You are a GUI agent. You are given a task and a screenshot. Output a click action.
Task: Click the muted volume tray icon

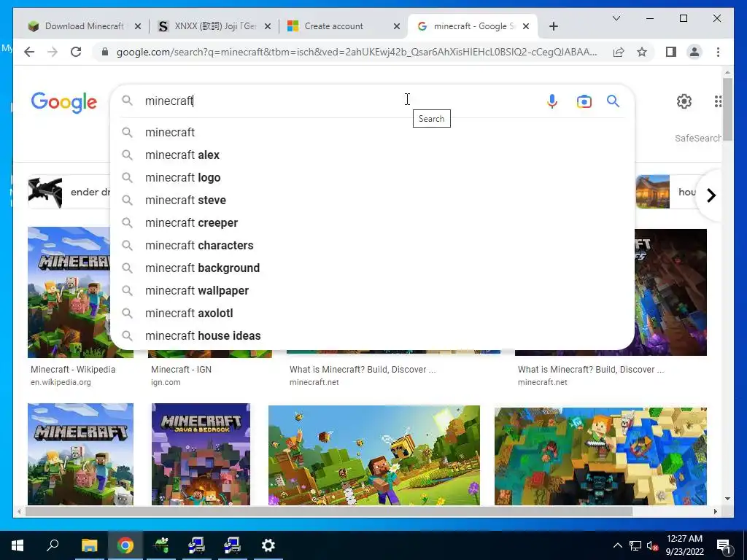(x=653, y=545)
